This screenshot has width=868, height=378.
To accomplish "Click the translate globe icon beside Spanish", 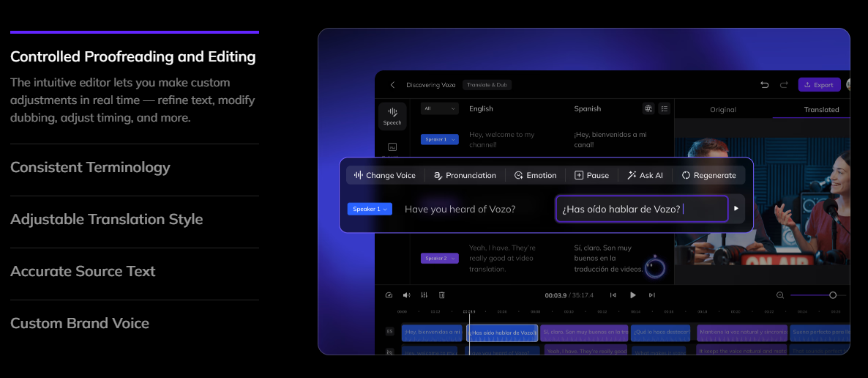I will (648, 108).
